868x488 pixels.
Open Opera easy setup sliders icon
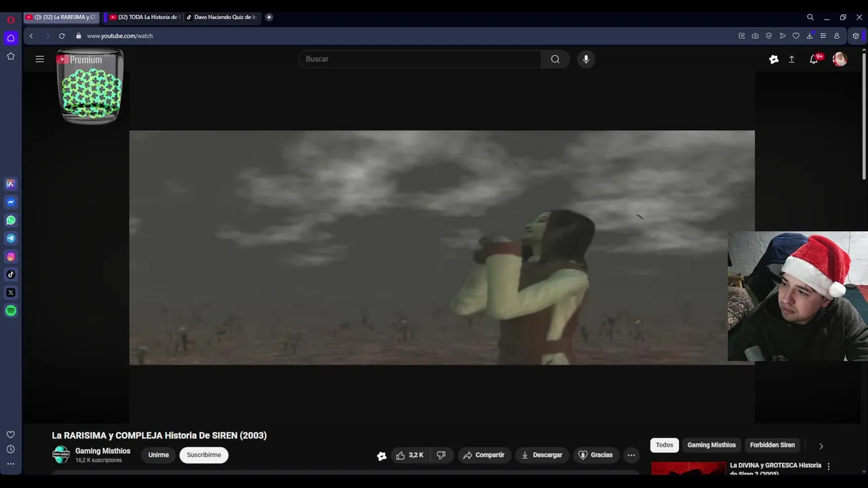point(823,36)
